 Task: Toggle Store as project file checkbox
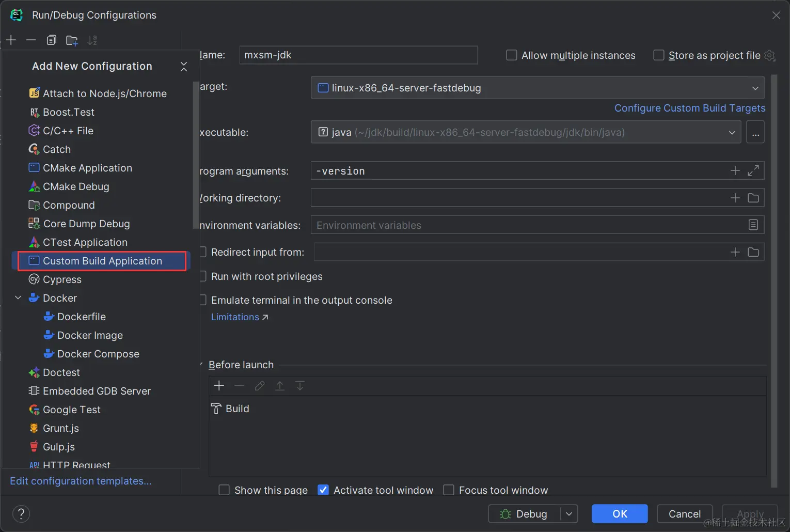[x=659, y=55]
